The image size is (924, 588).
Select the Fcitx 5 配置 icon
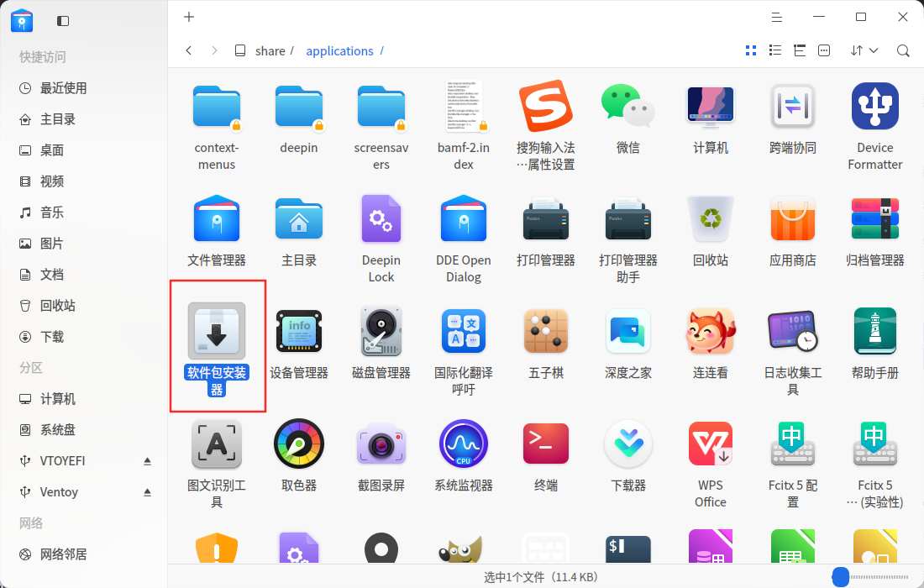tap(793, 444)
